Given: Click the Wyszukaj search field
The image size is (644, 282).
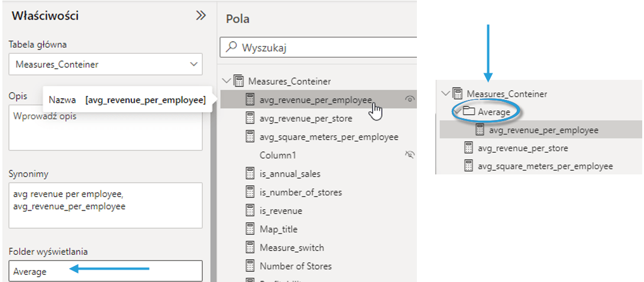Looking at the screenshot, I should pos(325,48).
